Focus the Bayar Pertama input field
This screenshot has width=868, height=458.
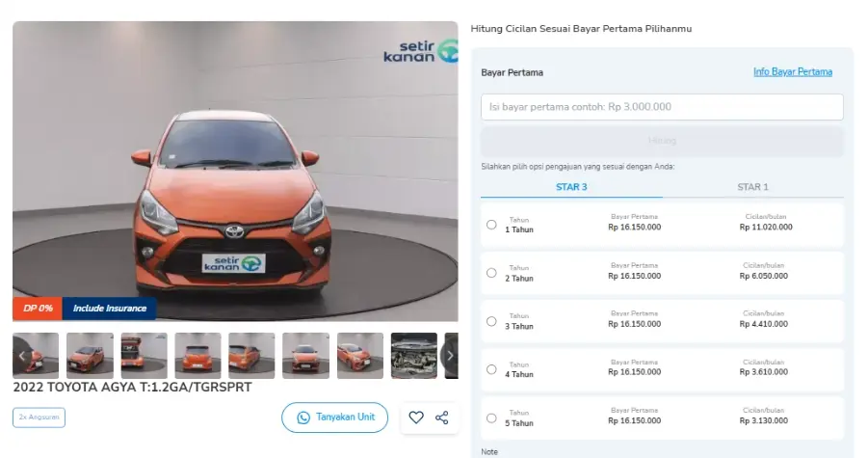pos(662,107)
